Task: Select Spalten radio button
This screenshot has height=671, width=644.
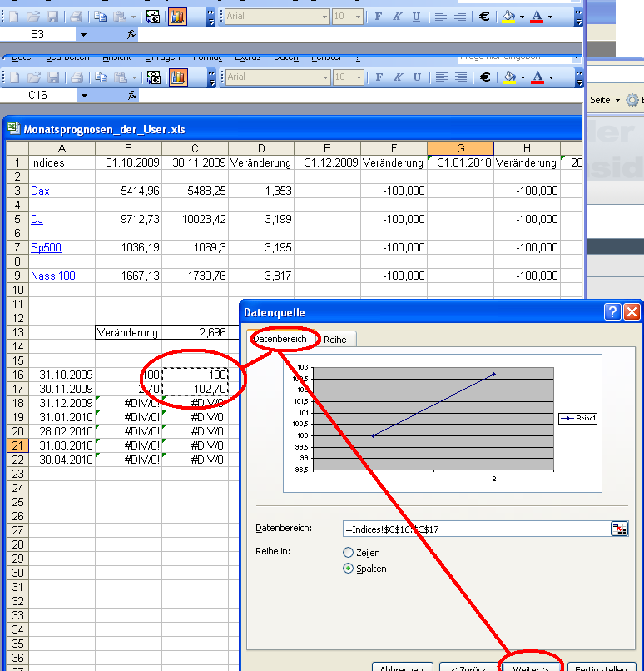Action: click(x=348, y=569)
